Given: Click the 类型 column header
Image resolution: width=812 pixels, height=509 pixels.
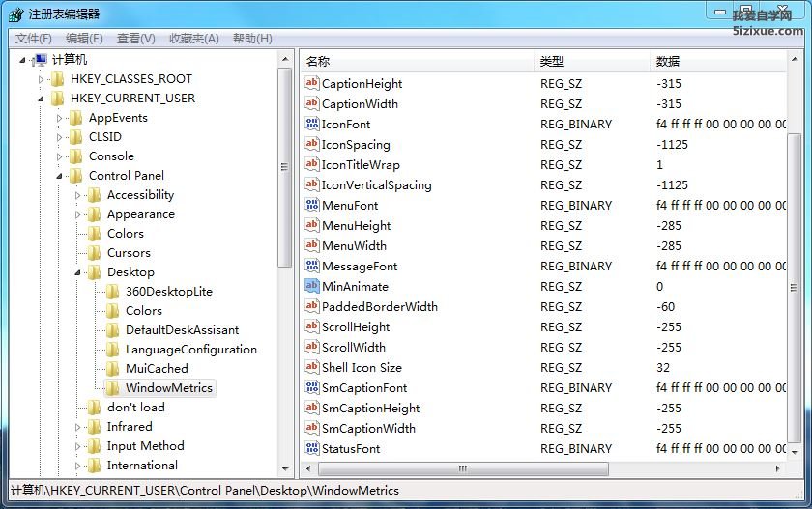Looking at the screenshot, I should 592,61.
